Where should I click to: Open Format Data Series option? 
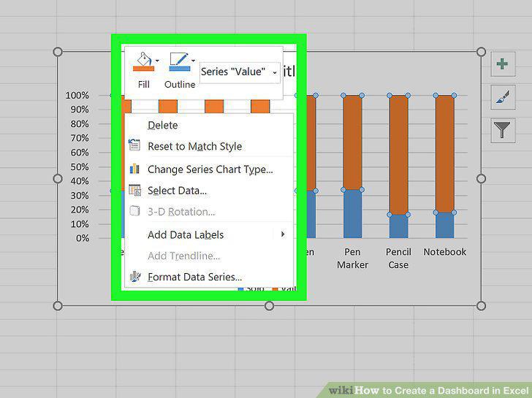click(209, 277)
